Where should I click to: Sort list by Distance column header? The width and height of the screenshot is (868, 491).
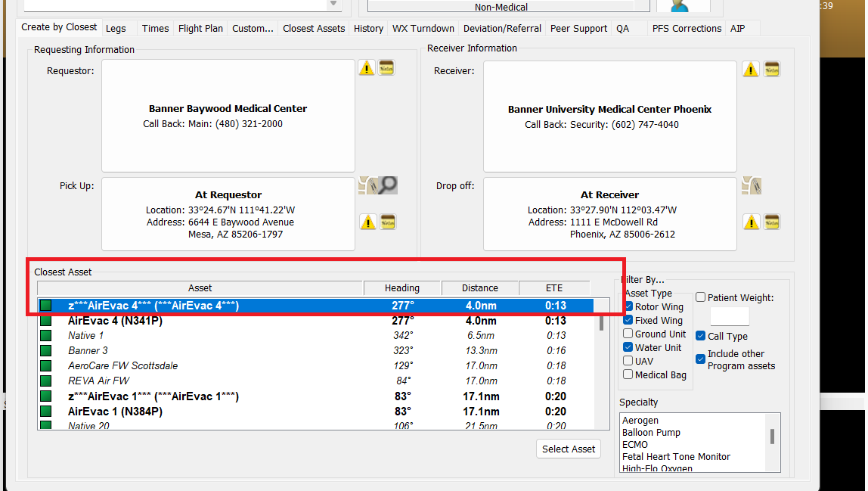480,288
